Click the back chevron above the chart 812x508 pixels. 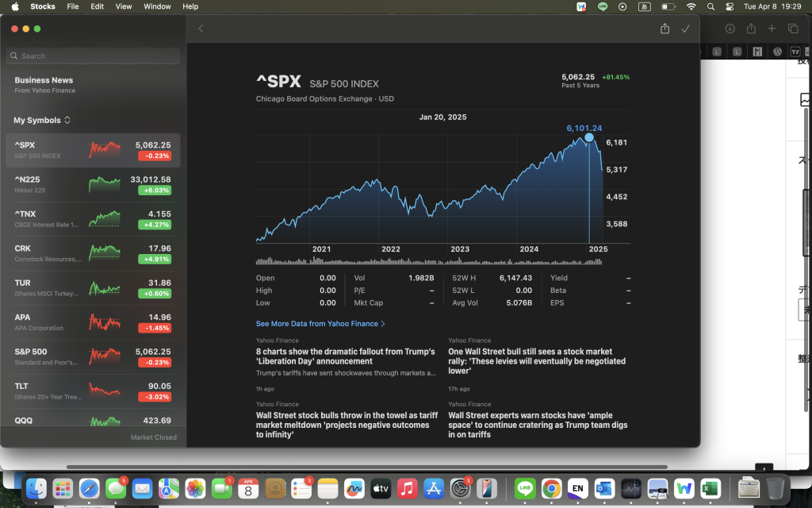pos(201,29)
